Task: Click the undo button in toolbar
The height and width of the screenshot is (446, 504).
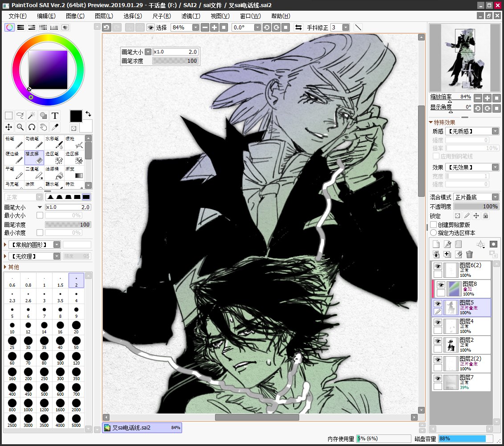Action: [107, 28]
